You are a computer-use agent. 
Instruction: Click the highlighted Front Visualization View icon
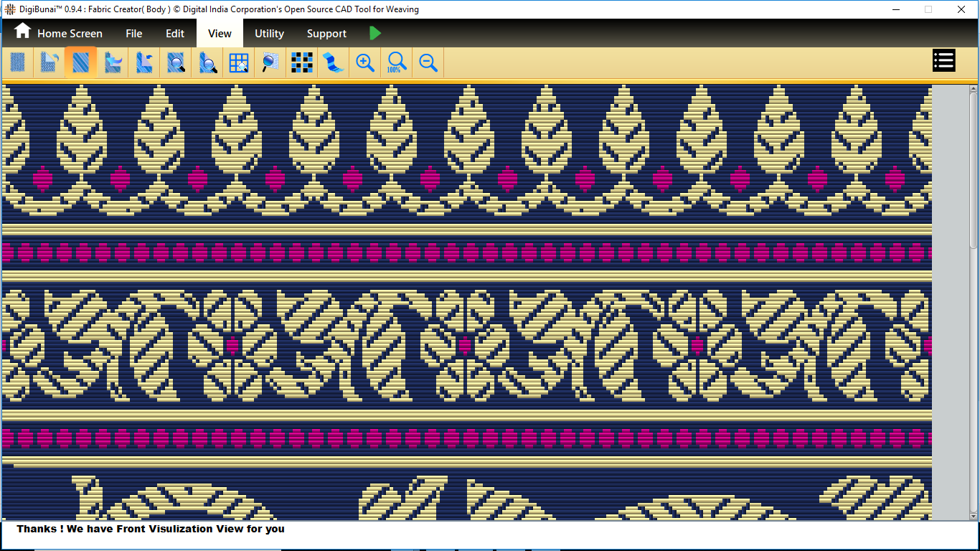[x=80, y=63]
